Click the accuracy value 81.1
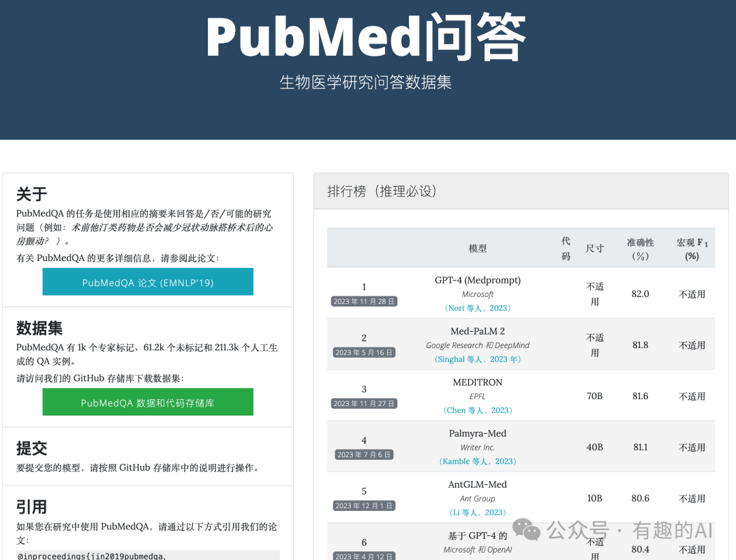Image resolution: width=736 pixels, height=560 pixels. pyautogui.click(x=640, y=448)
